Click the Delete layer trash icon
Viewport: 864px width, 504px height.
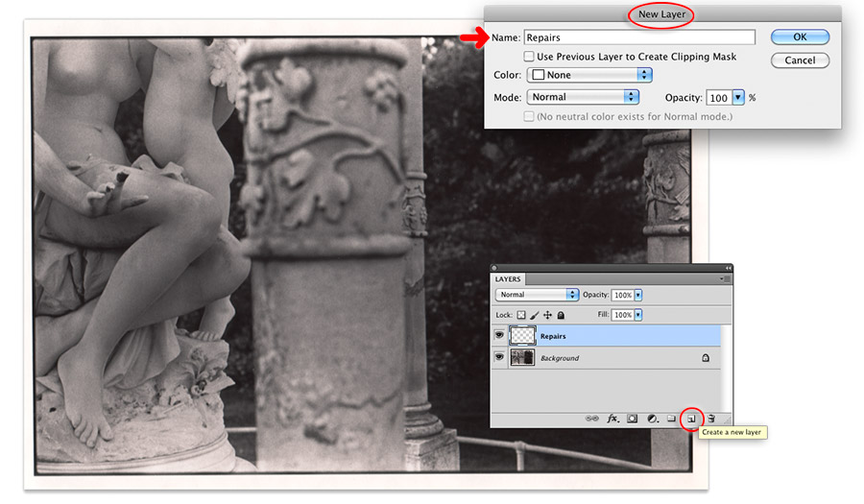coord(711,419)
